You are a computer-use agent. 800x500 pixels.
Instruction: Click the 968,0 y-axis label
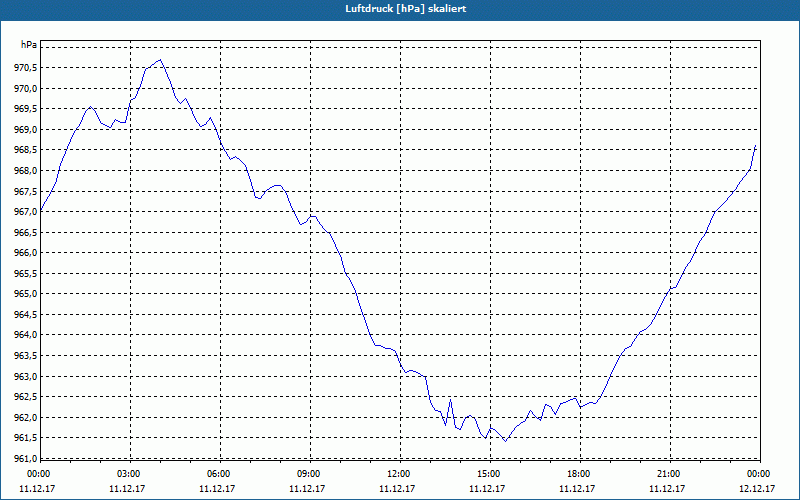point(24,171)
